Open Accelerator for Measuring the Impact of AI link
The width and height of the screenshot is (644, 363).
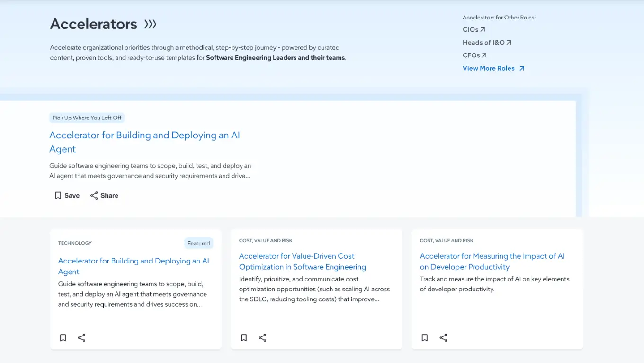(x=492, y=262)
